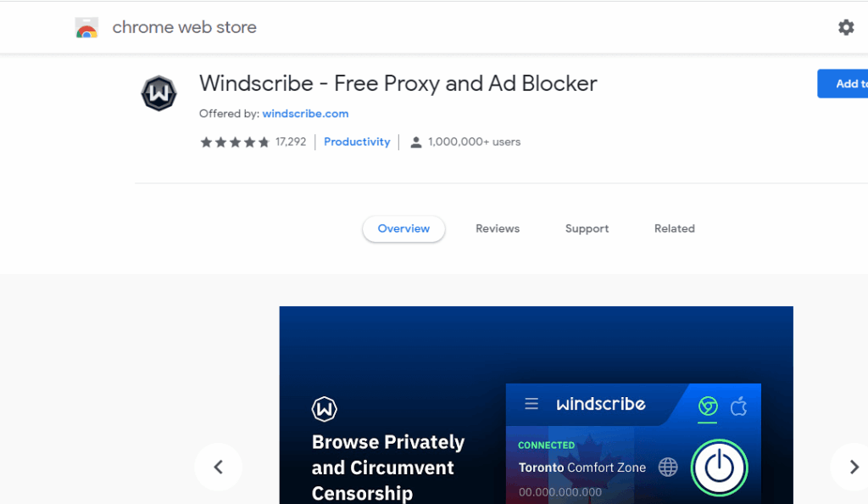Click the Windscribe extension logo icon

coord(159,93)
